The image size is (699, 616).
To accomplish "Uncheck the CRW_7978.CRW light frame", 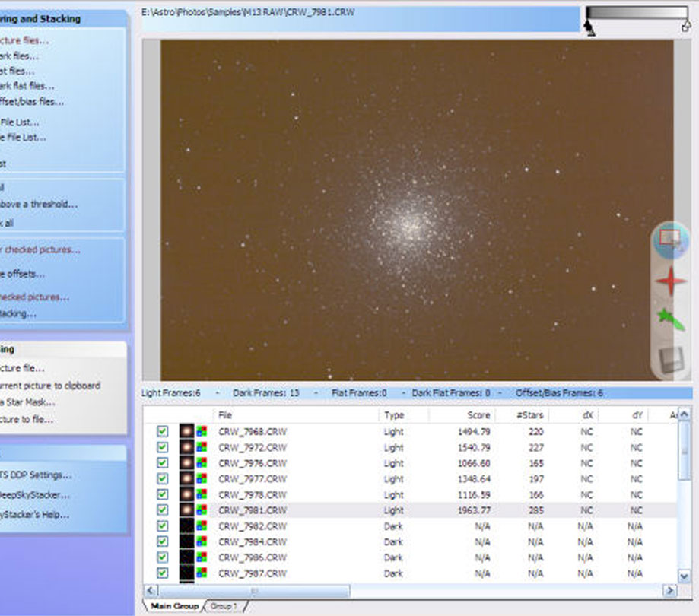I will tap(162, 494).
